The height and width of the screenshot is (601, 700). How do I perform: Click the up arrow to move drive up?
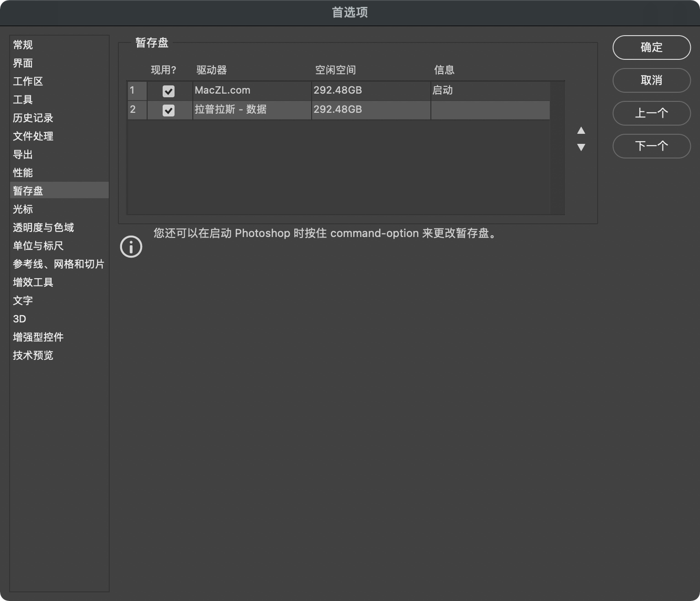[581, 131]
